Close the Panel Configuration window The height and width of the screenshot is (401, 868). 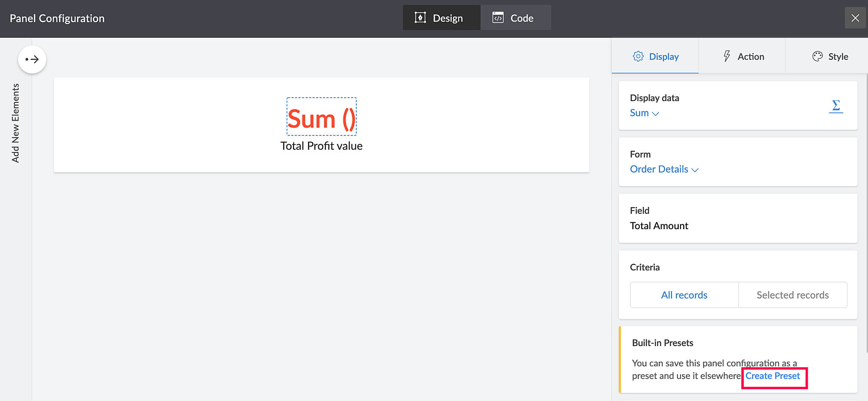coord(855,18)
